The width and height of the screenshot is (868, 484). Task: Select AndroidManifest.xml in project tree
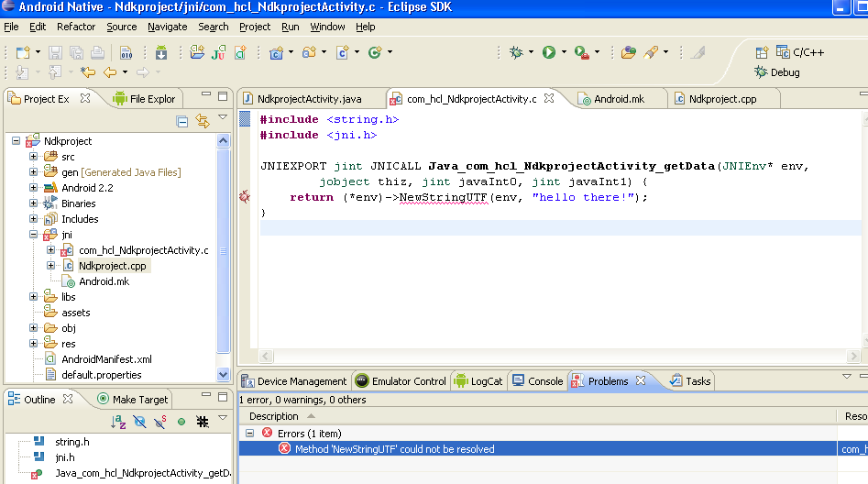(x=106, y=358)
